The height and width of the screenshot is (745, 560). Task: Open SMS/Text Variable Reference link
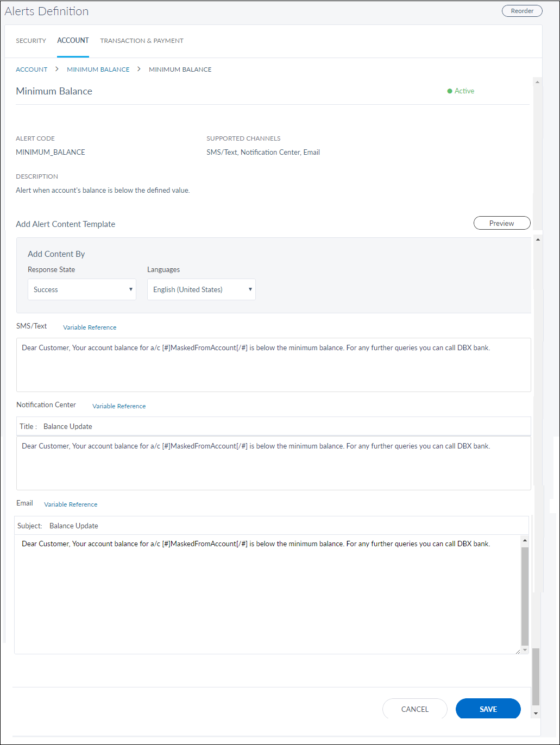tap(90, 327)
